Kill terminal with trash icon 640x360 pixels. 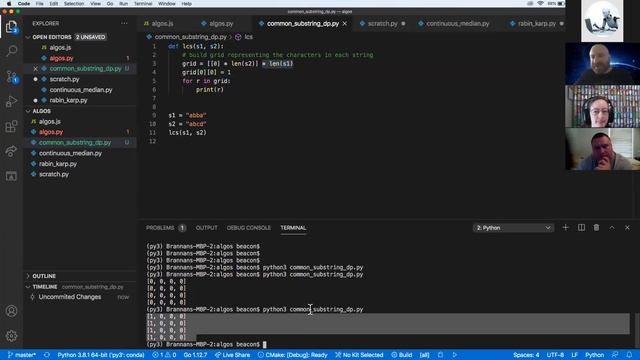596,227
